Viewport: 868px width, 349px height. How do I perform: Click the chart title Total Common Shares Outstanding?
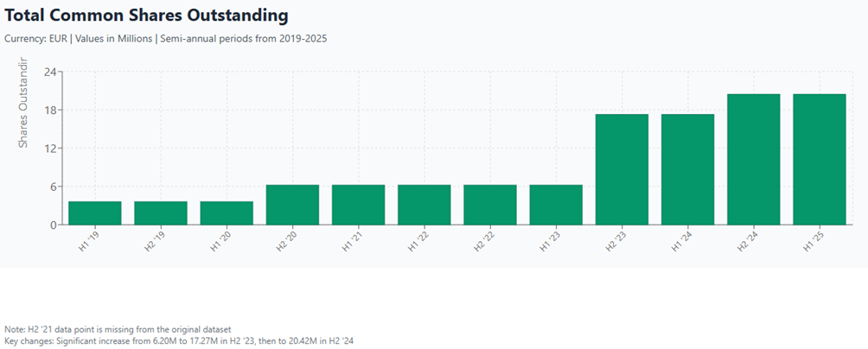point(147,16)
